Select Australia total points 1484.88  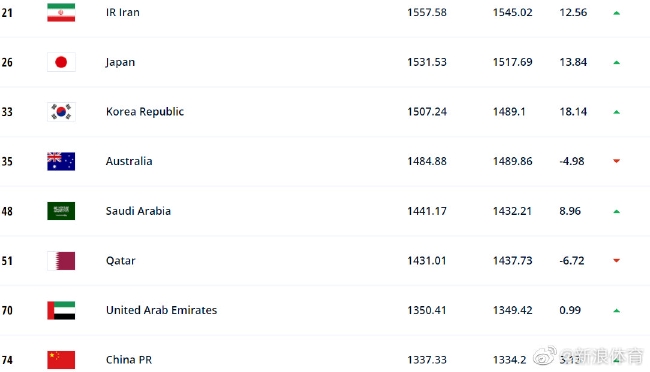coord(427,161)
